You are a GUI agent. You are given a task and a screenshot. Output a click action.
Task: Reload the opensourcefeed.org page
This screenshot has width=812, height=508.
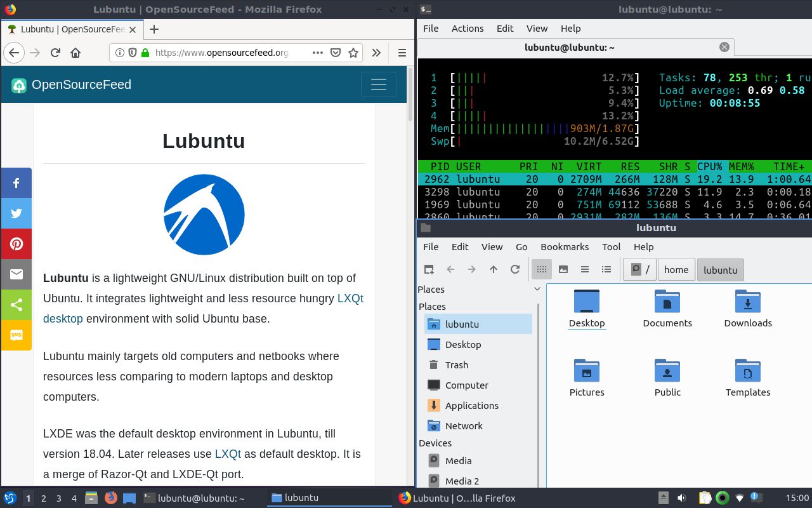[x=56, y=53]
